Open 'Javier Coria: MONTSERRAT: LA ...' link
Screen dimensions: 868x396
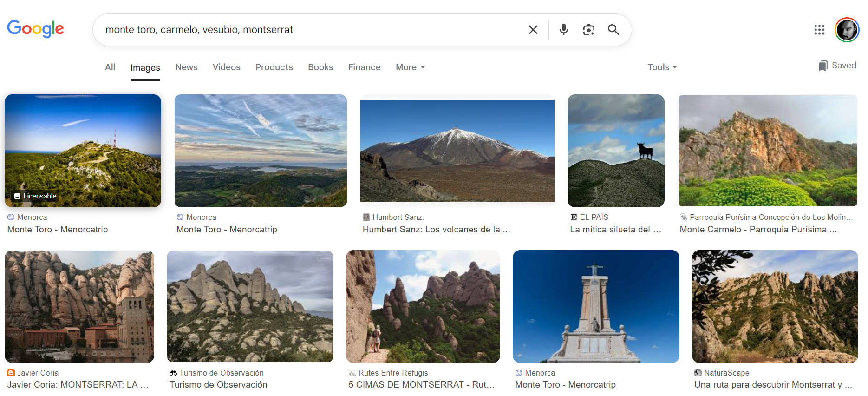tap(78, 384)
